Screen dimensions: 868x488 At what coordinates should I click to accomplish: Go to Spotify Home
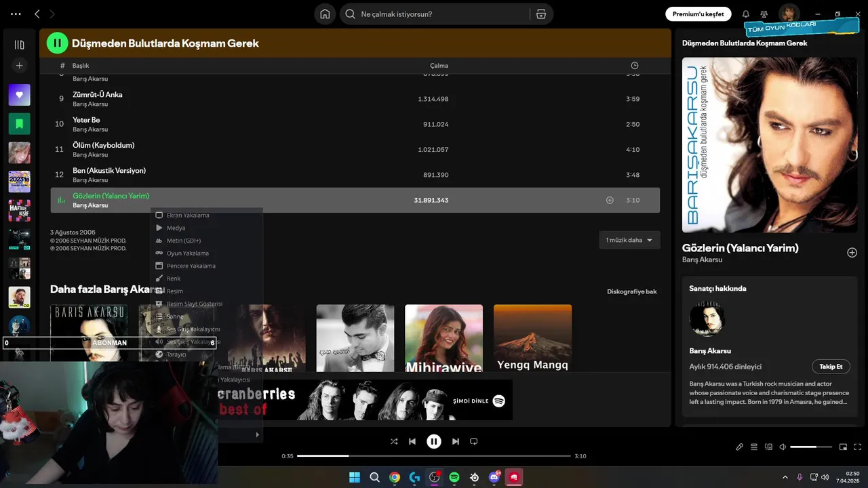pyautogui.click(x=325, y=14)
